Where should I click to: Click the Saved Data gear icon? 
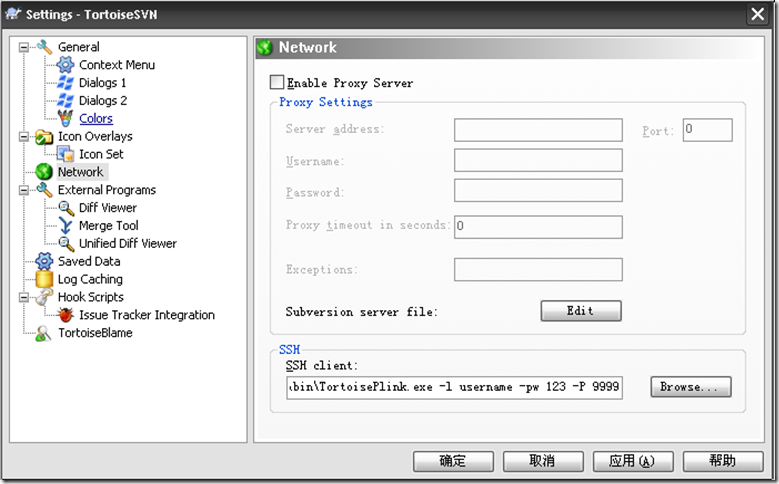click(44, 261)
